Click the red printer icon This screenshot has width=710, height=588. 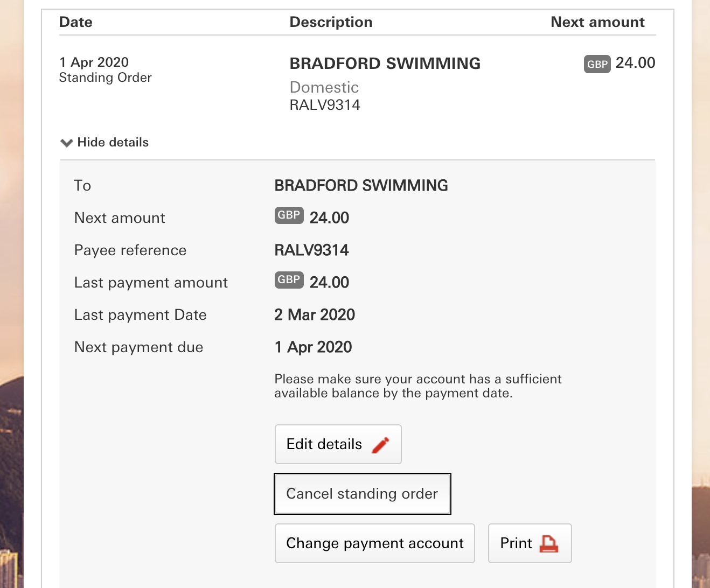(x=548, y=543)
